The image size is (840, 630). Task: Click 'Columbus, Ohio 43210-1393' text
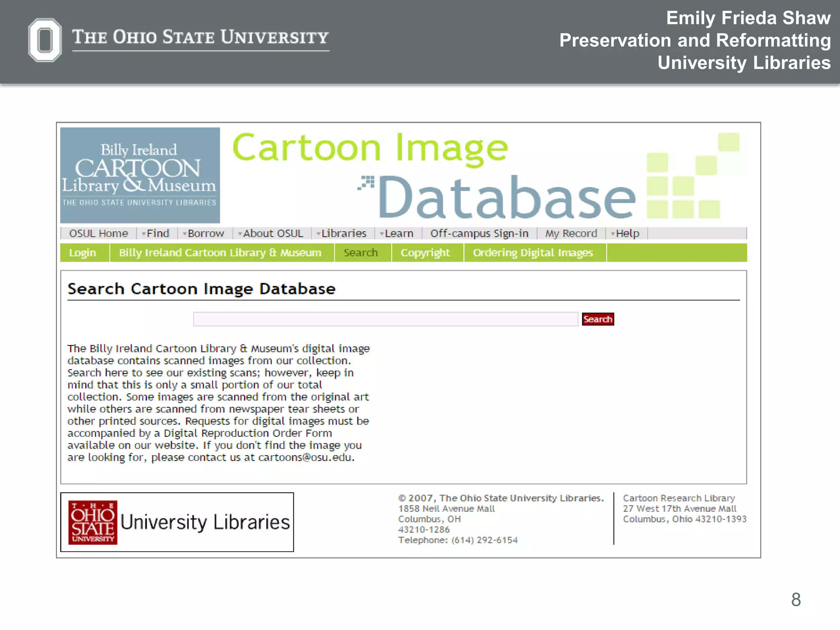[685, 519]
